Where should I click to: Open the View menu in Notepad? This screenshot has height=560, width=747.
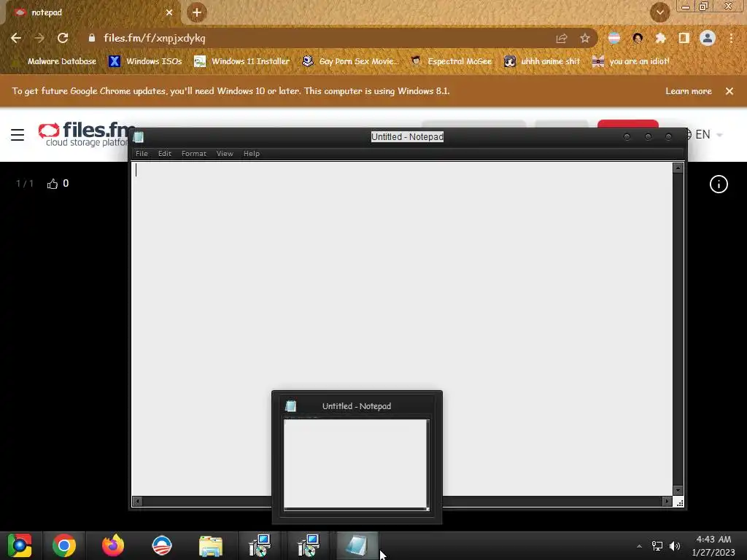(x=225, y=153)
